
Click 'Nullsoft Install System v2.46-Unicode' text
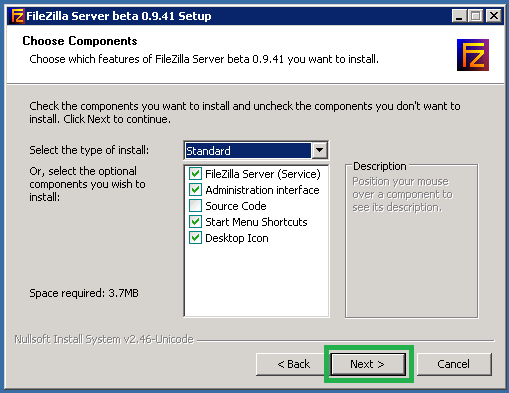click(104, 339)
